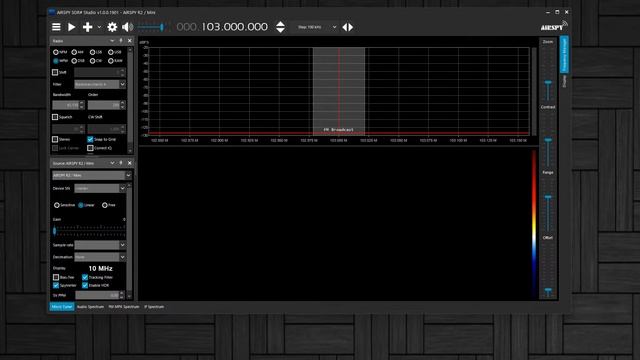The height and width of the screenshot is (360, 640).
Task: Enable the Correct IQ checkbox
Action: click(x=90, y=148)
